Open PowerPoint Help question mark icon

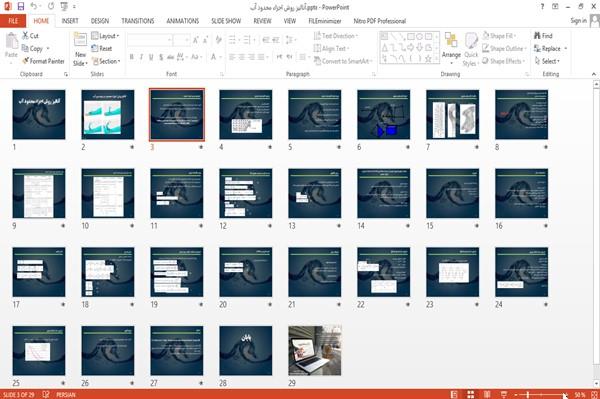(542, 7)
